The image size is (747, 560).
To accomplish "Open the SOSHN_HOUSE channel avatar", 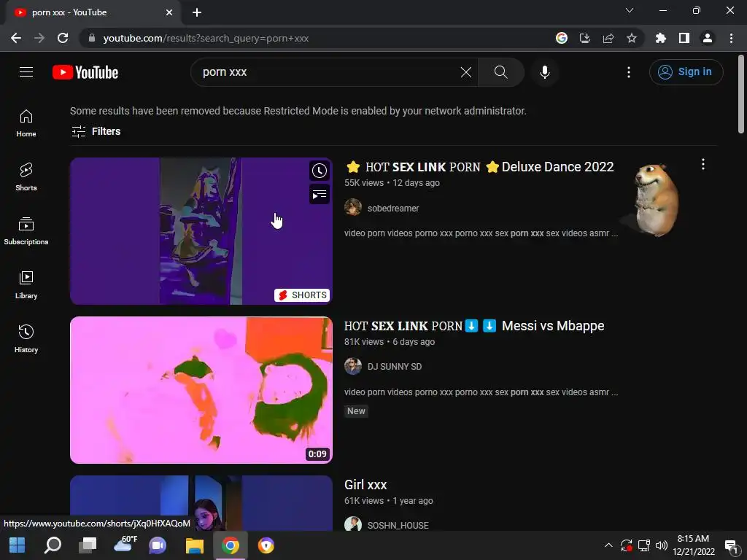I will pyautogui.click(x=353, y=524).
